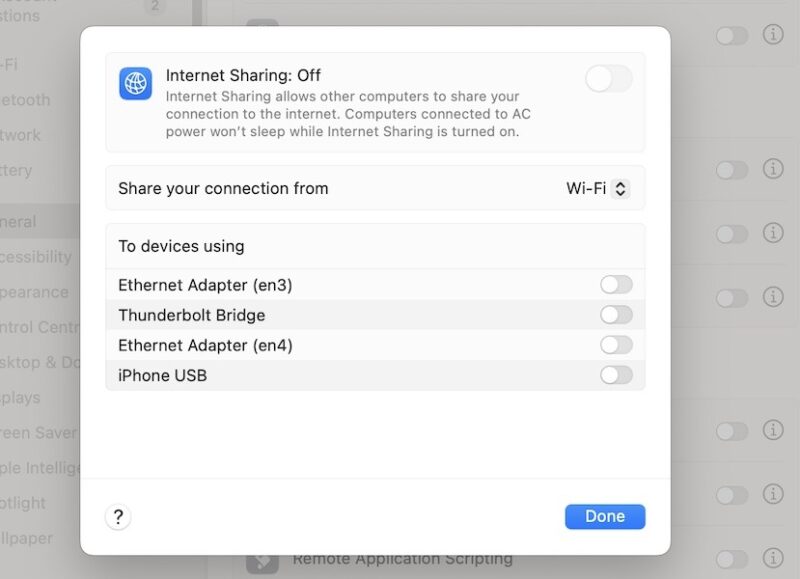The width and height of the screenshot is (800, 579).
Task: Flip the dimmed toggle behind the dialog's top-right
Action: [732, 35]
